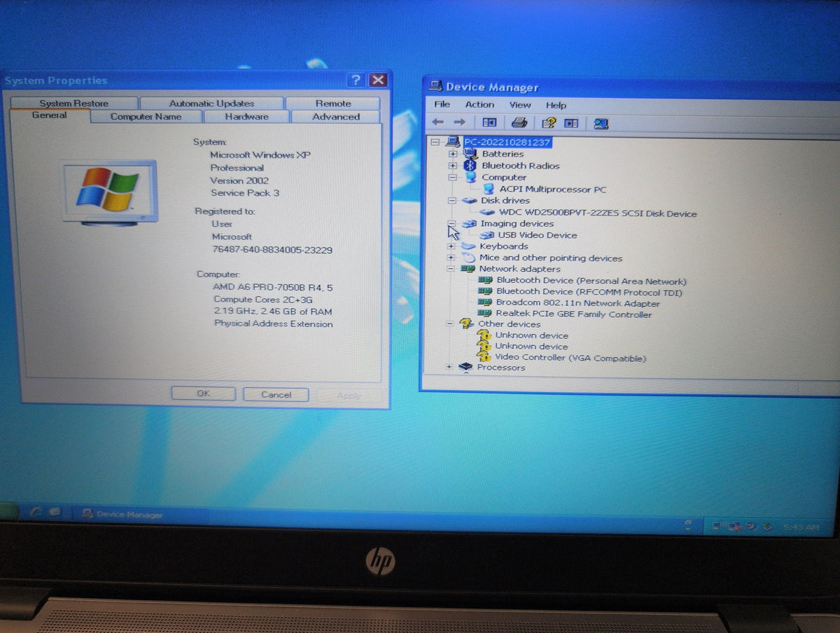Expand the Batteries node
Image resolution: width=840 pixels, height=633 pixels.
[453, 153]
